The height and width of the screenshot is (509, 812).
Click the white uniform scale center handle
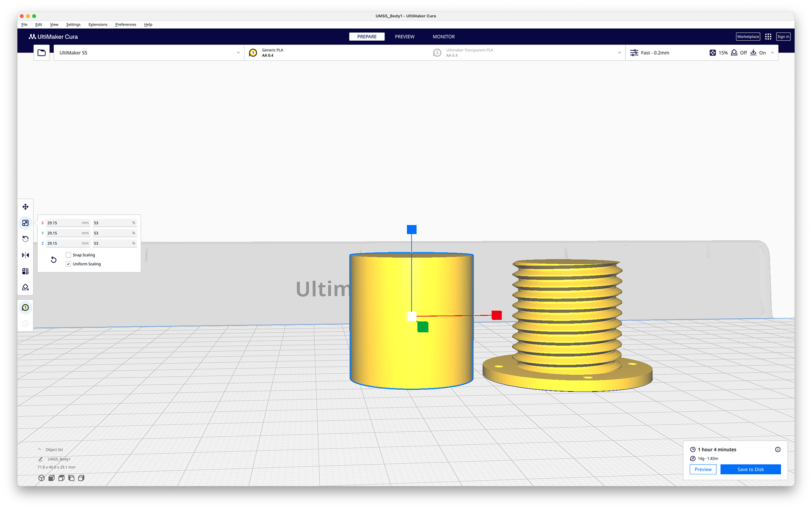coord(411,316)
